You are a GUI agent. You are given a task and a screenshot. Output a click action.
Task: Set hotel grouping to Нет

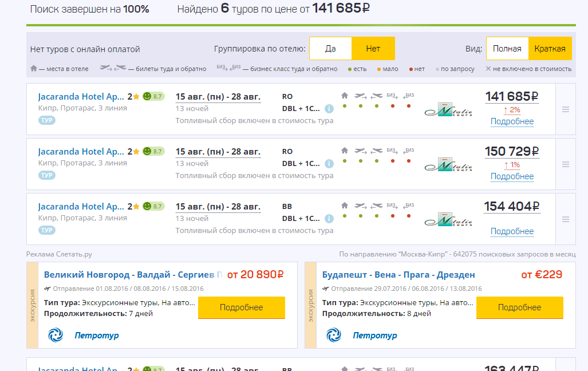(373, 49)
